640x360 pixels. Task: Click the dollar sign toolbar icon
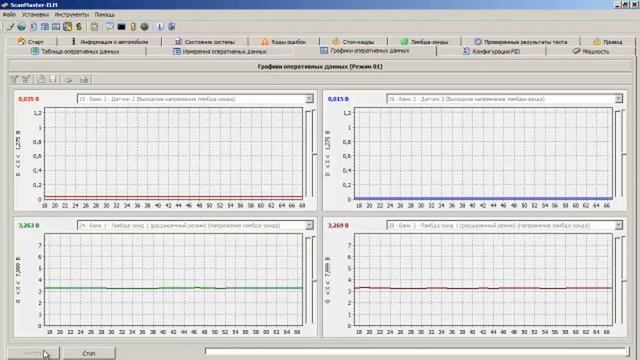click(79, 27)
